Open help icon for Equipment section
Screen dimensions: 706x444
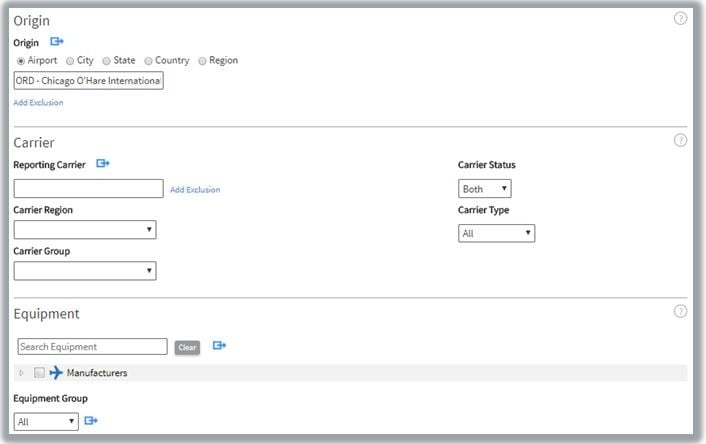tap(681, 311)
